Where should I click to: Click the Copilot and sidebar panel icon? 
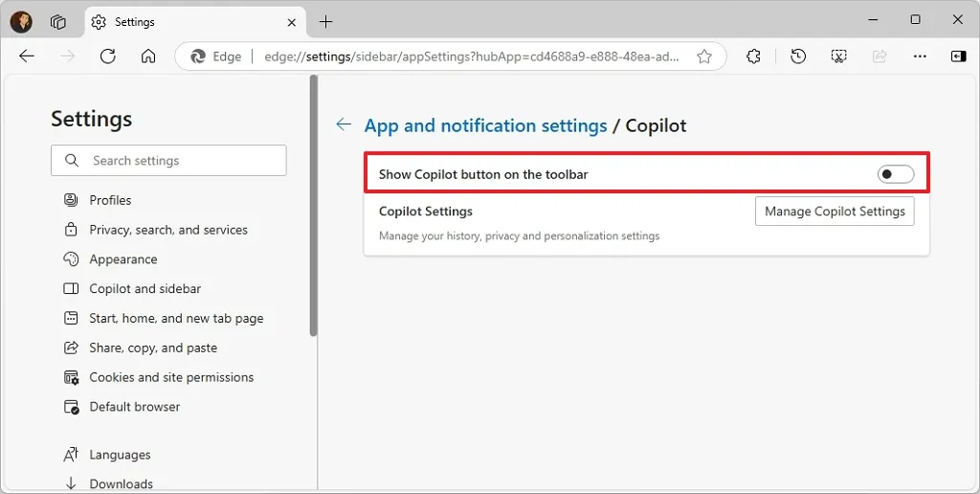point(71,288)
